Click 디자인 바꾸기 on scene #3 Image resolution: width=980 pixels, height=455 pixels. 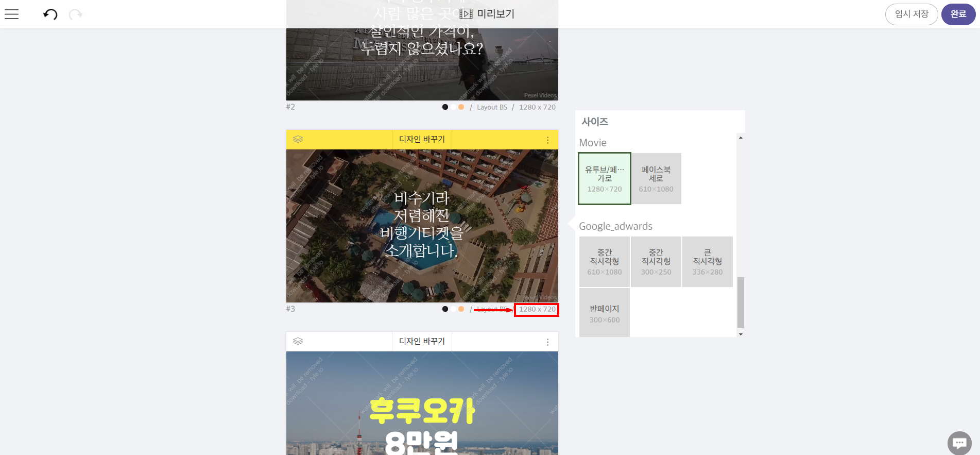tap(422, 139)
